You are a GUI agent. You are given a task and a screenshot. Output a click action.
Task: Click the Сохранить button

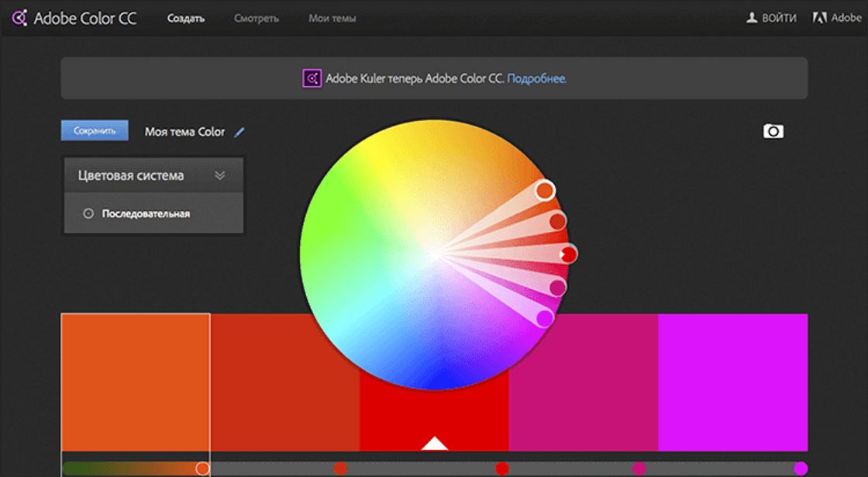coord(95,131)
